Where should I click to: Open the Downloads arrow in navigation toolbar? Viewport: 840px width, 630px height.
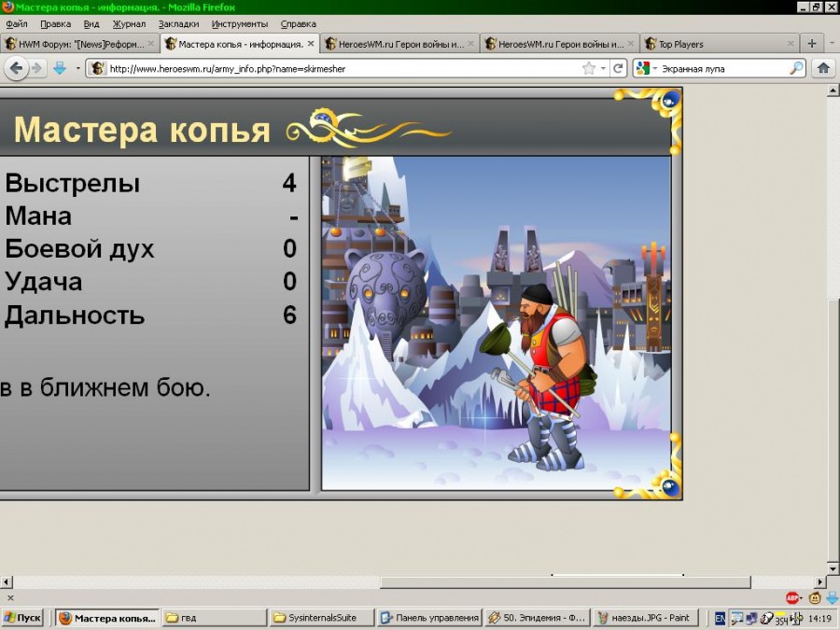[x=60, y=68]
